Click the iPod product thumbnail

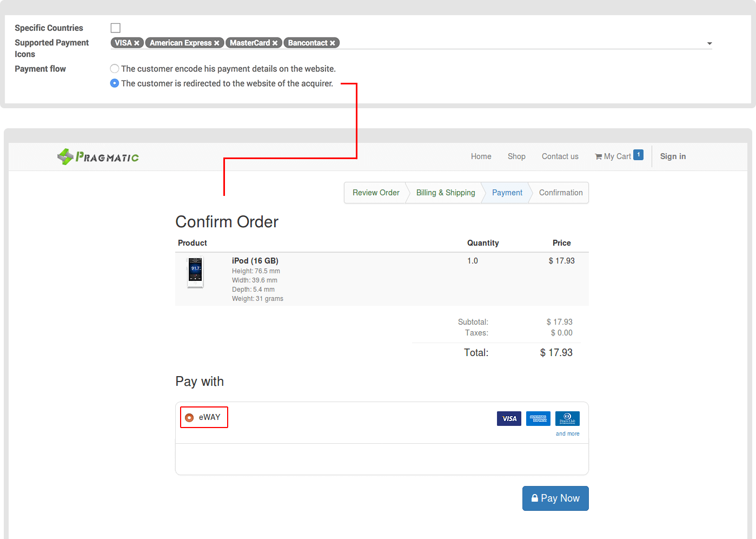coord(195,273)
